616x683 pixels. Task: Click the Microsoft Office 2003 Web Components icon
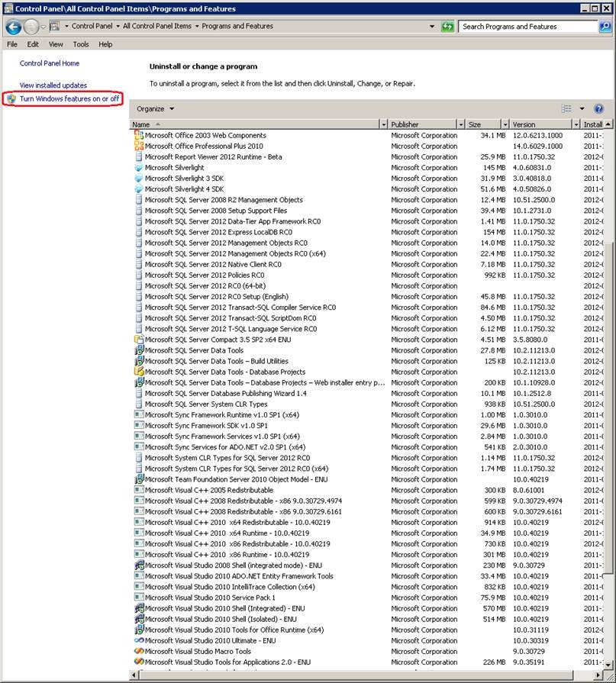pos(138,136)
